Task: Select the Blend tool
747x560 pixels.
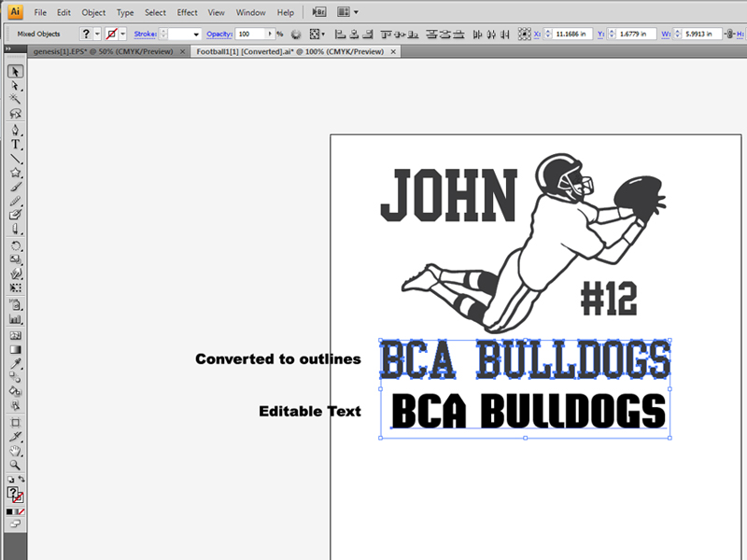Action: (15, 378)
